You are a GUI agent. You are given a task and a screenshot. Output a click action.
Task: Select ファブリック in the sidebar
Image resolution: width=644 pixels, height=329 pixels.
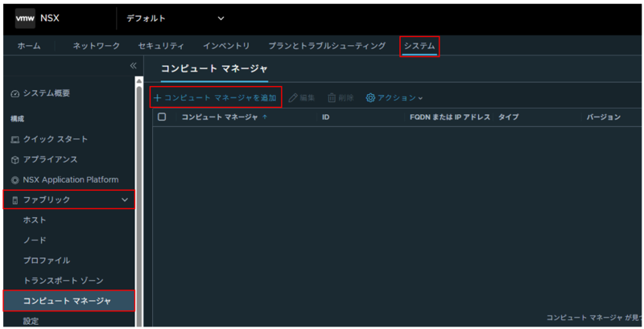(x=69, y=199)
